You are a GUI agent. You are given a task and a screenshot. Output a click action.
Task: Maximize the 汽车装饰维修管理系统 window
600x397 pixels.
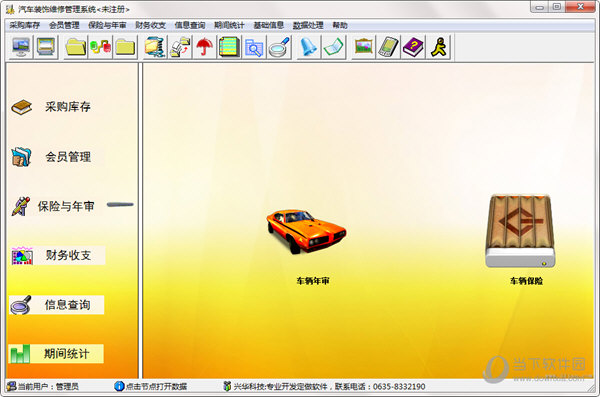[556, 7]
